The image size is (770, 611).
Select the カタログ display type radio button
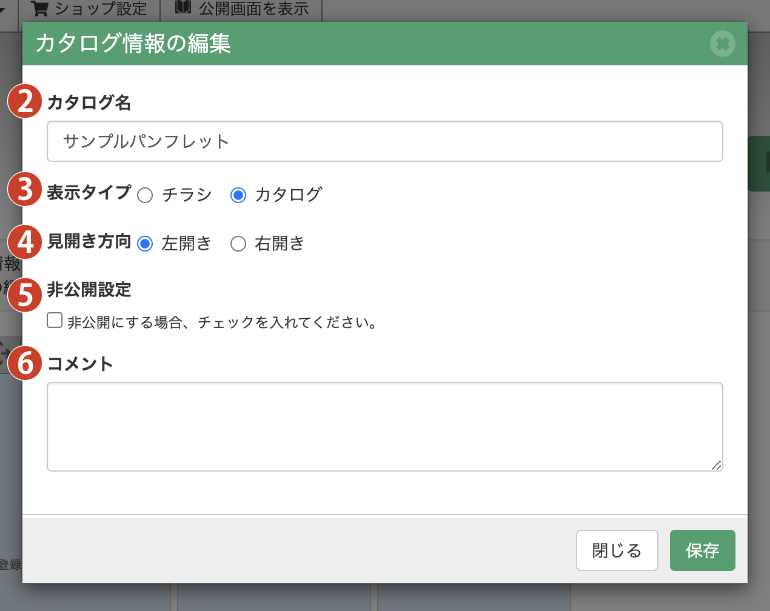click(x=238, y=195)
